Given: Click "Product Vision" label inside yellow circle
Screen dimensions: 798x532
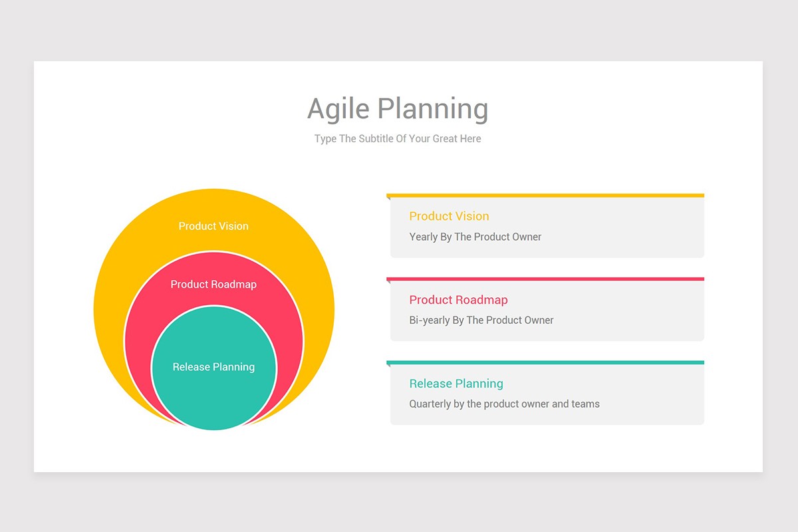Looking at the screenshot, I should tap(213, 226).
